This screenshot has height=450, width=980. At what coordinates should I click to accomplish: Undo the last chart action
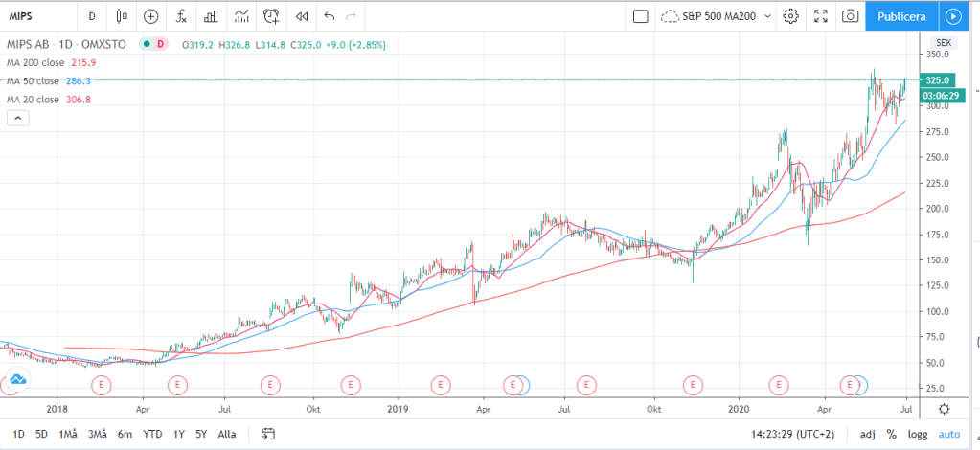tap(330, 16)
